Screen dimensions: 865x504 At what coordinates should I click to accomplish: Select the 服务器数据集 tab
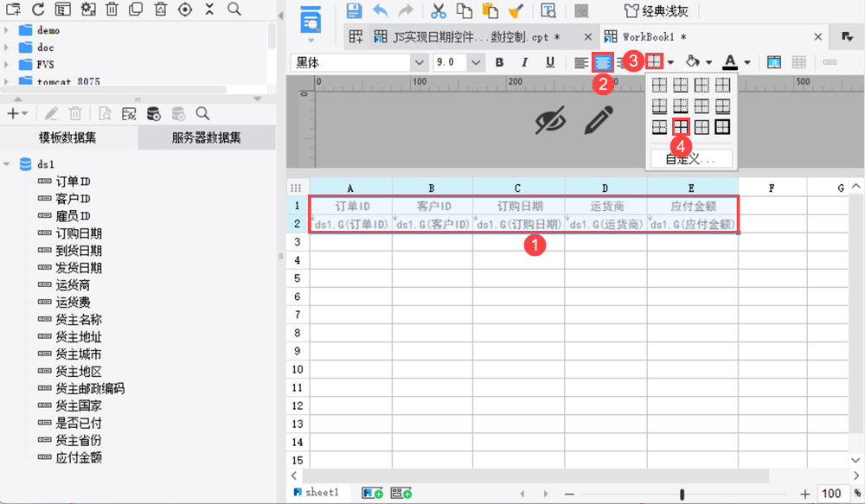(x=207, y=137)
